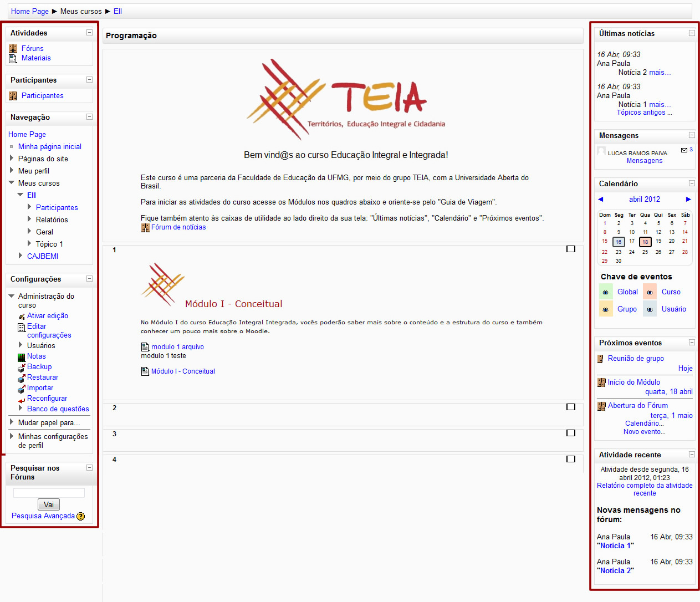The height and width of the screenshot is (602, 700).
Task: Expand Relatórios tree node
Action: [29, 220]
